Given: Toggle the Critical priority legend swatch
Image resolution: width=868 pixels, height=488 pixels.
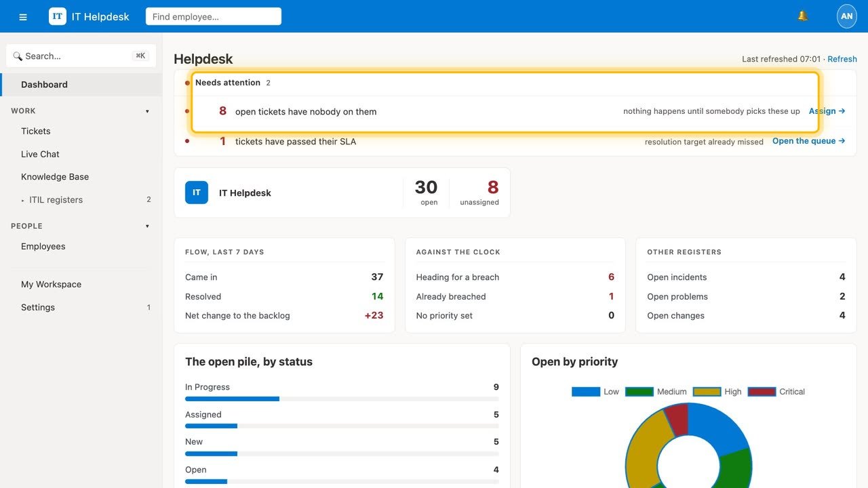Looking at the screenshot, I should (762, 392).
